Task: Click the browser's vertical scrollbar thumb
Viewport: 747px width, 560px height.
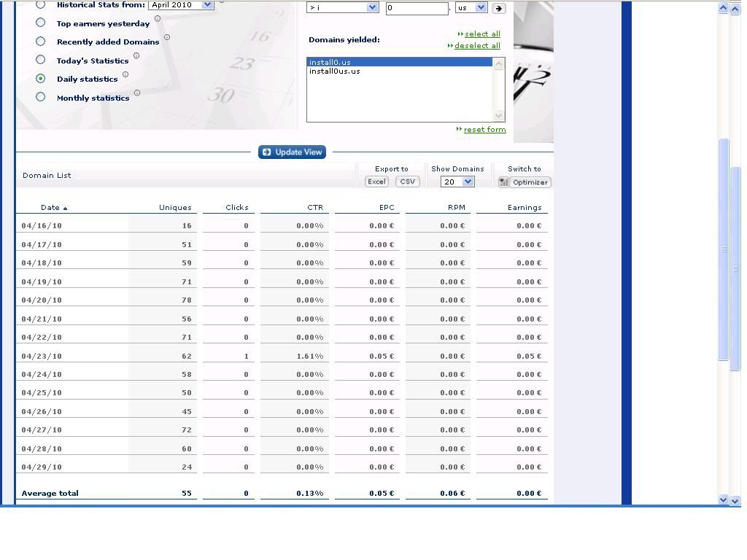Action: tap(724, 248)
